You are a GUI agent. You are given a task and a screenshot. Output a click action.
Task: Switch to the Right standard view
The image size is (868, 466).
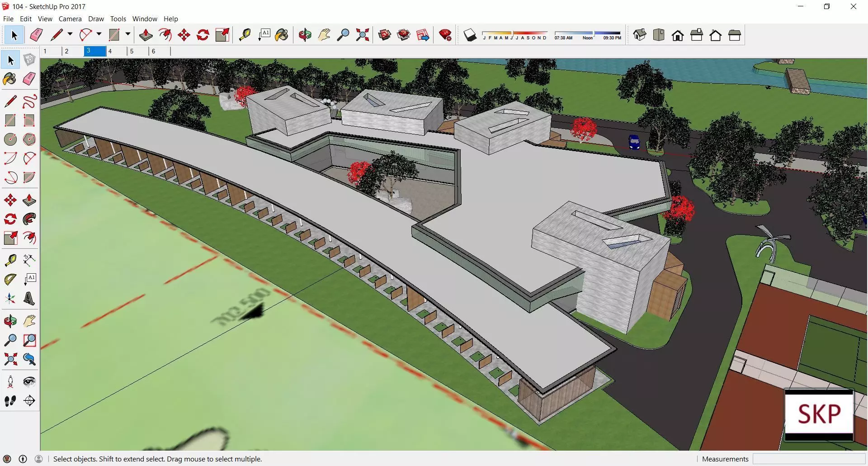(697, 35)
